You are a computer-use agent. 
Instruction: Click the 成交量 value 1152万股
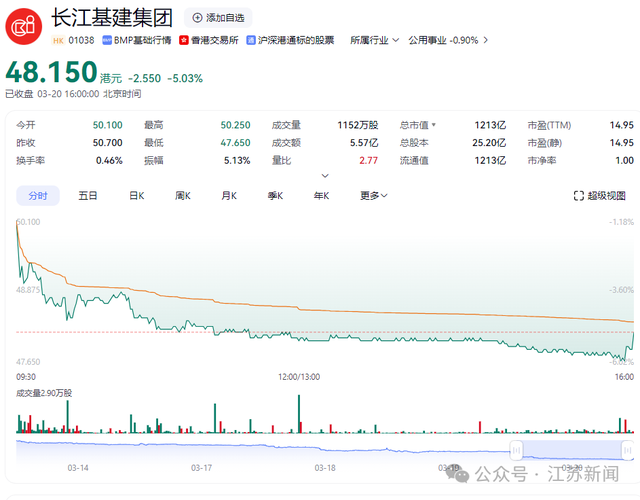click(x=358, y=125)
